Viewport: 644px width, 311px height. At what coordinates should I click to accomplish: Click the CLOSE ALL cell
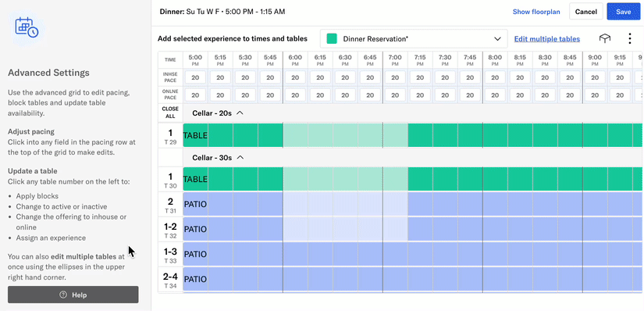[170, 113]
